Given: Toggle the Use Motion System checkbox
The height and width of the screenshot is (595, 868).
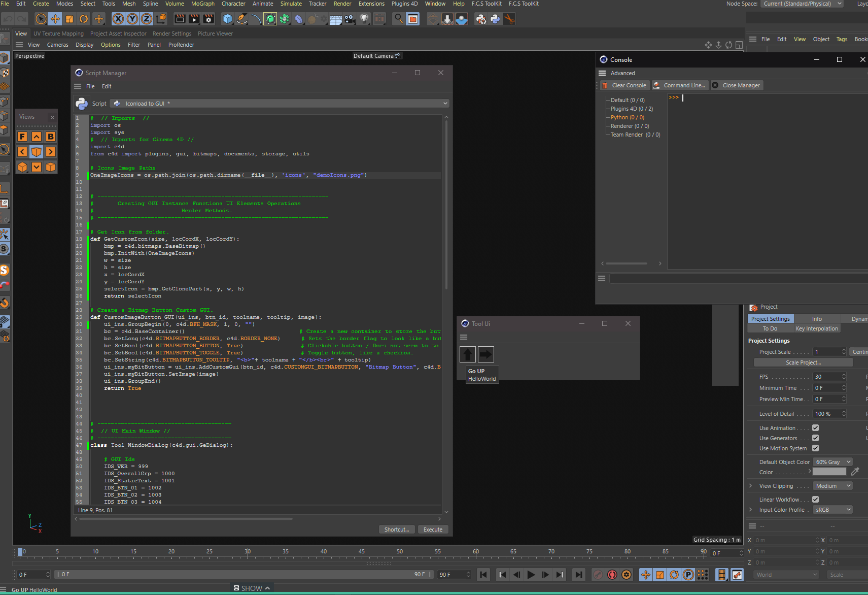Looking at the screenshot, I should 816,448.
